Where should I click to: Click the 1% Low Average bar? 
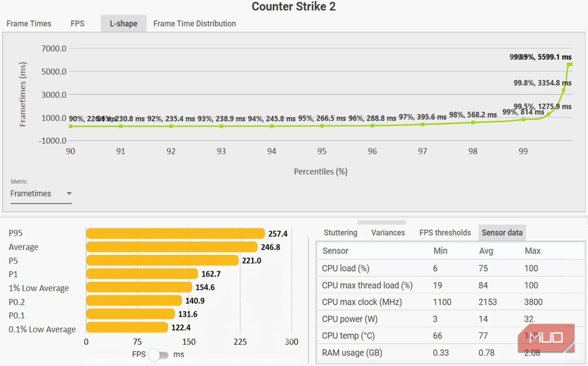(x=139, y=287)
